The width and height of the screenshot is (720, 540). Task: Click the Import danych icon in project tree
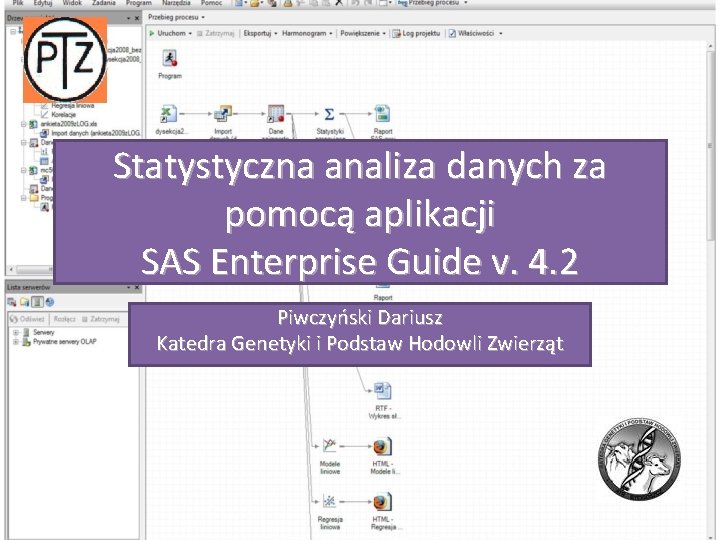45,134
